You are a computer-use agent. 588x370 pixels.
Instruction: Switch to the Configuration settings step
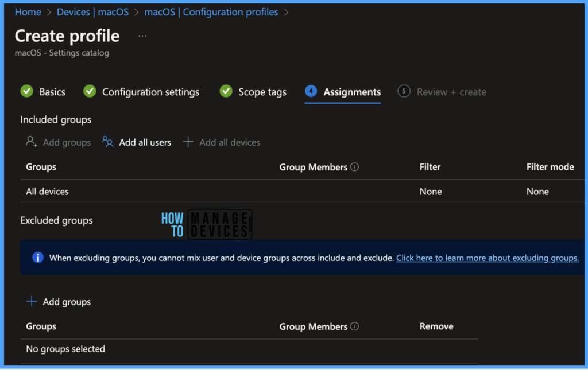pyautogui.click(x=150, y=92)
